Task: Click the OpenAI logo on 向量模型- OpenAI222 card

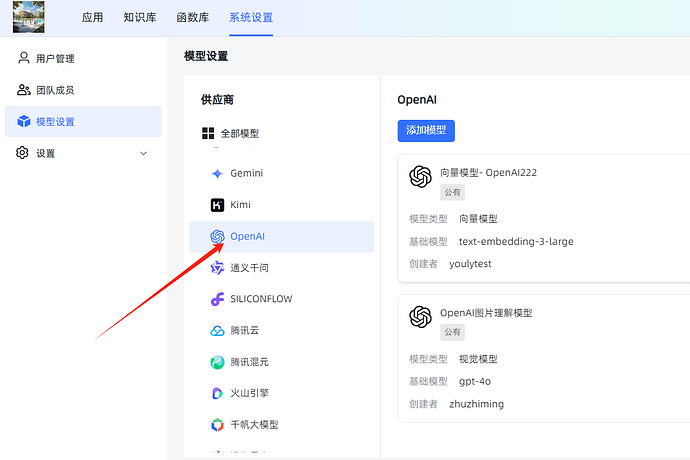Action: click(x=420, y=177)
